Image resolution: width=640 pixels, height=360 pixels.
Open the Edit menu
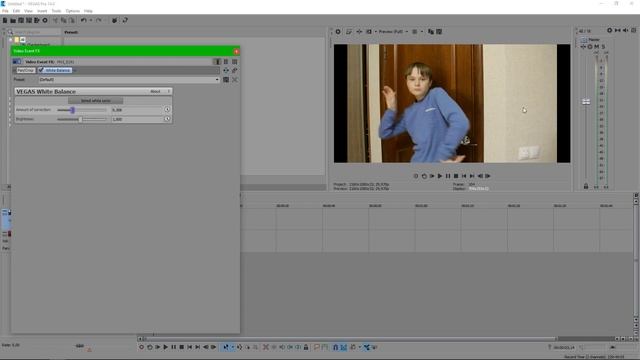[x=16, y=11]
